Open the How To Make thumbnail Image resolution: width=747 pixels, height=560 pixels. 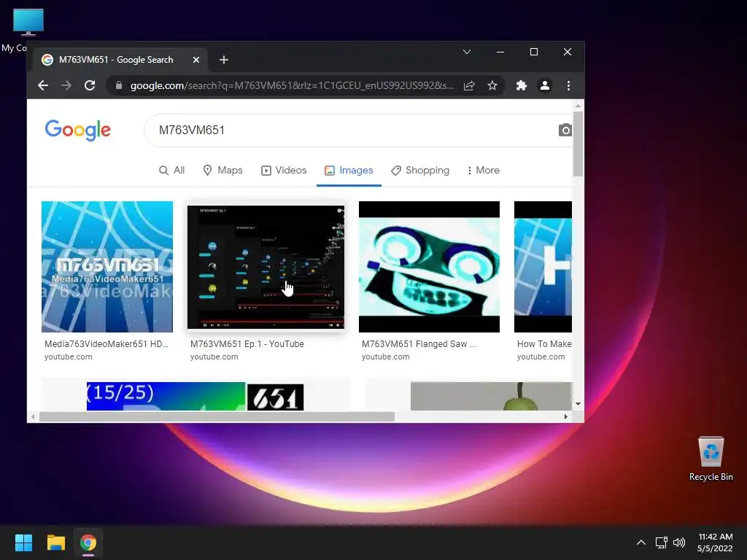click(x=543, y=267)
